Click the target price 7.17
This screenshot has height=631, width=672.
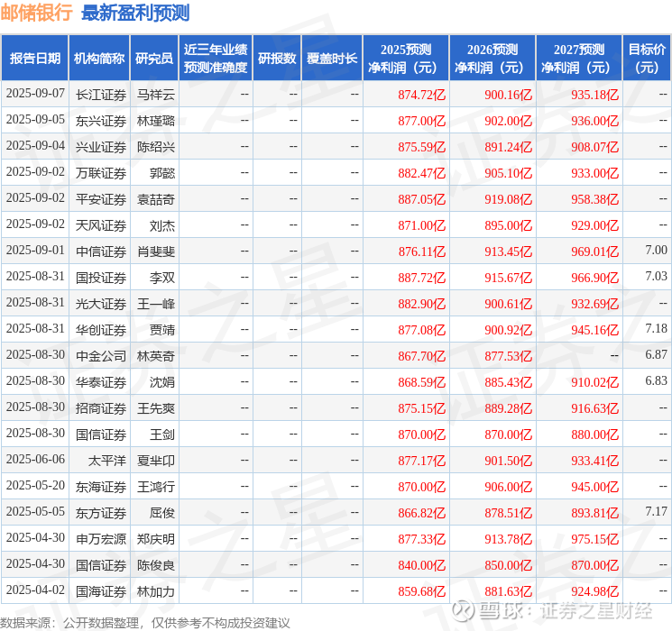tap(656, 511)
